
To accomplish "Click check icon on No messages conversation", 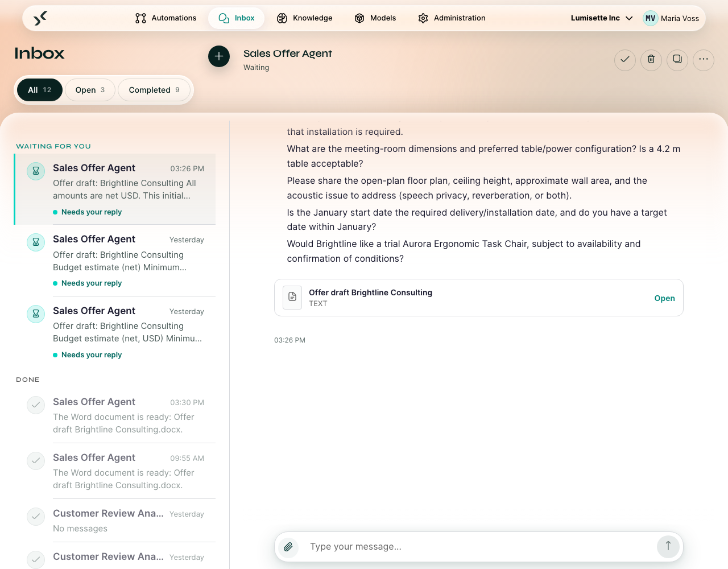I will coord(36,517).
